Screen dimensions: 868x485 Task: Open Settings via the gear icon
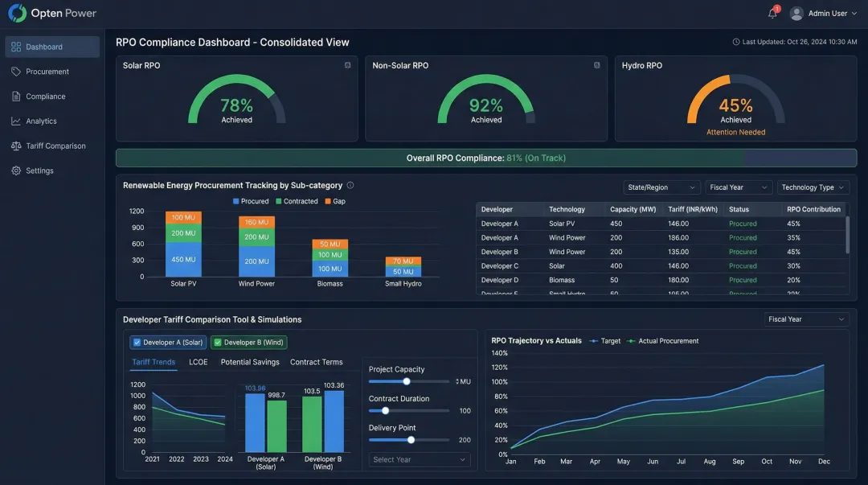click(x=16, y=170)
